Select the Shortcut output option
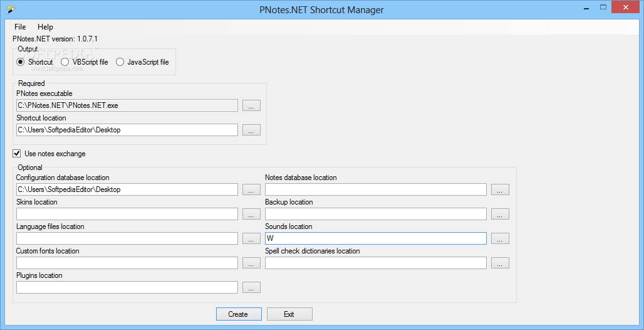 coord(34,62)
